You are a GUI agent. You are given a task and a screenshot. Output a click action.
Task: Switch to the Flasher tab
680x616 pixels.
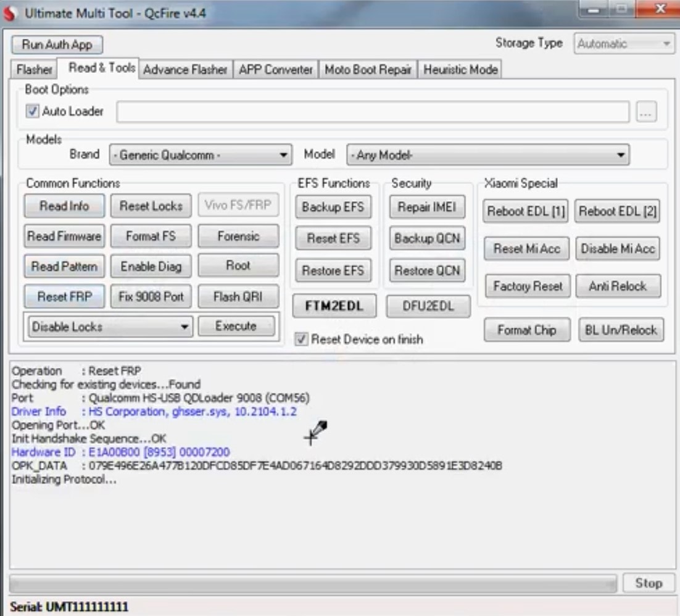pos(34,69)
